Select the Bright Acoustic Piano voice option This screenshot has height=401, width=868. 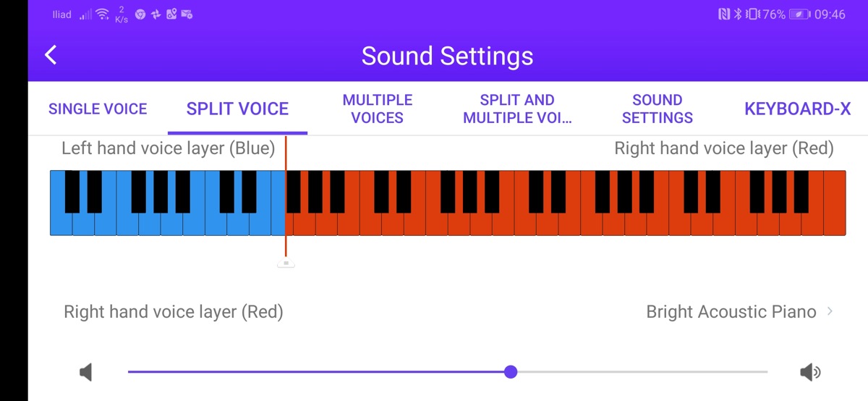pos(731,312)
